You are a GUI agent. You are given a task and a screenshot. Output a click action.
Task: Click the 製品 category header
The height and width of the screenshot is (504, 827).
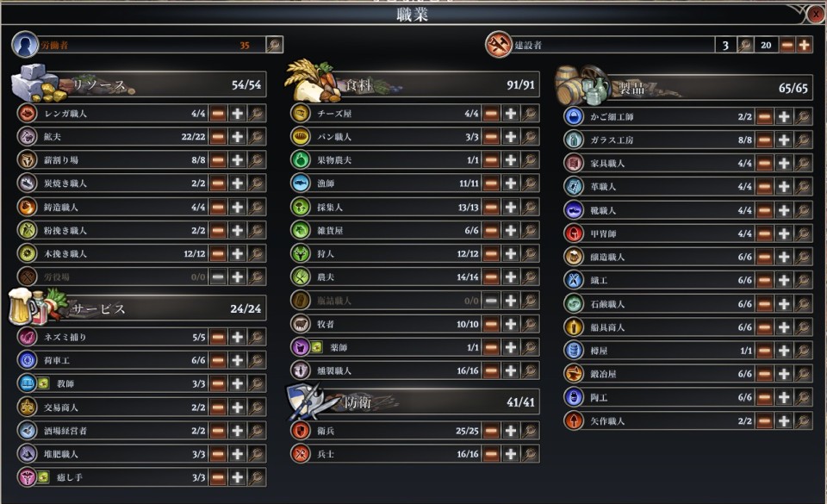click(685, 88)
